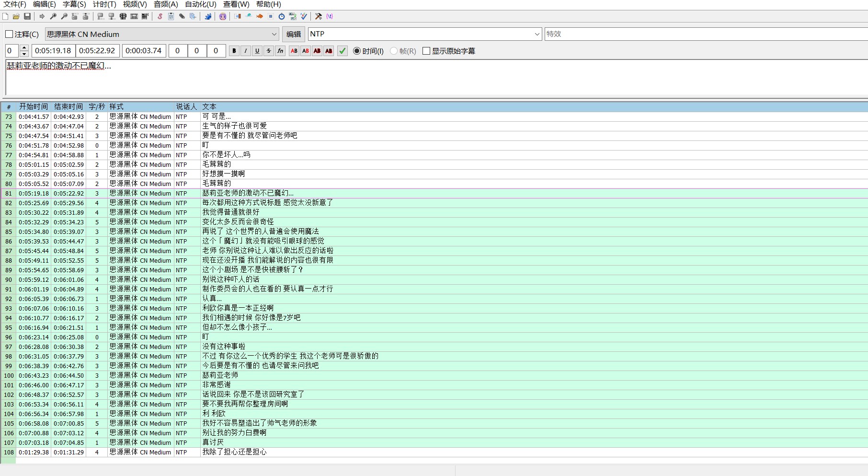Screen dimensions: 868x476
Task: Click the fn font name button
Action: pos(280,51)
